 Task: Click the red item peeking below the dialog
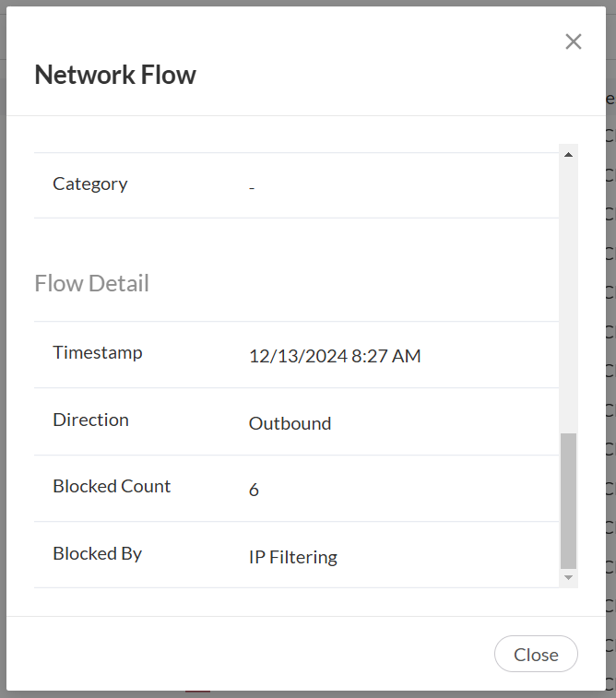[197, 693]
